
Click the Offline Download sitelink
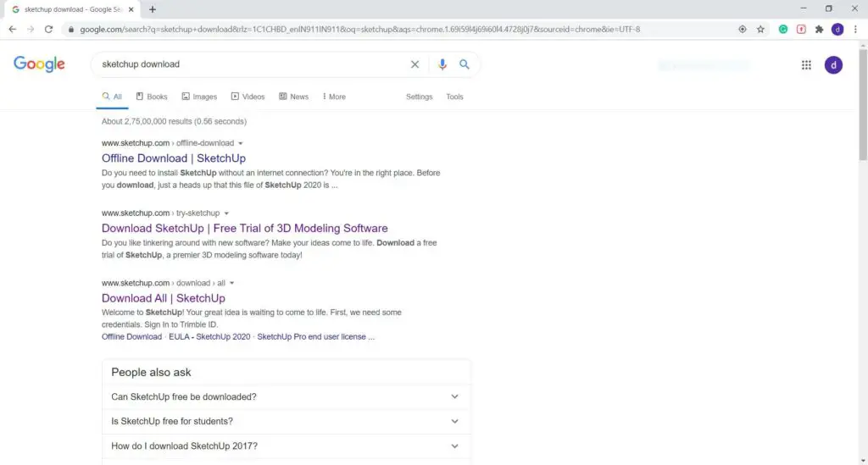[x=131, y=337]
